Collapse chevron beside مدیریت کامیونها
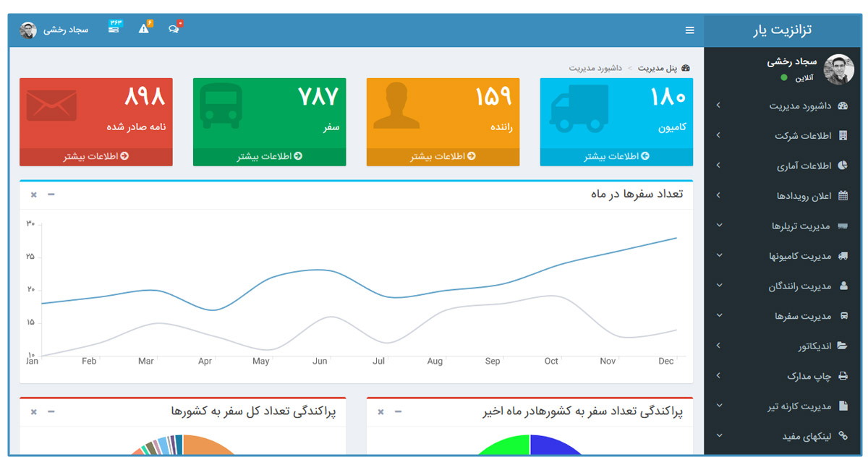The width and height of the screenshot is (868, 470). coord(719,256)
